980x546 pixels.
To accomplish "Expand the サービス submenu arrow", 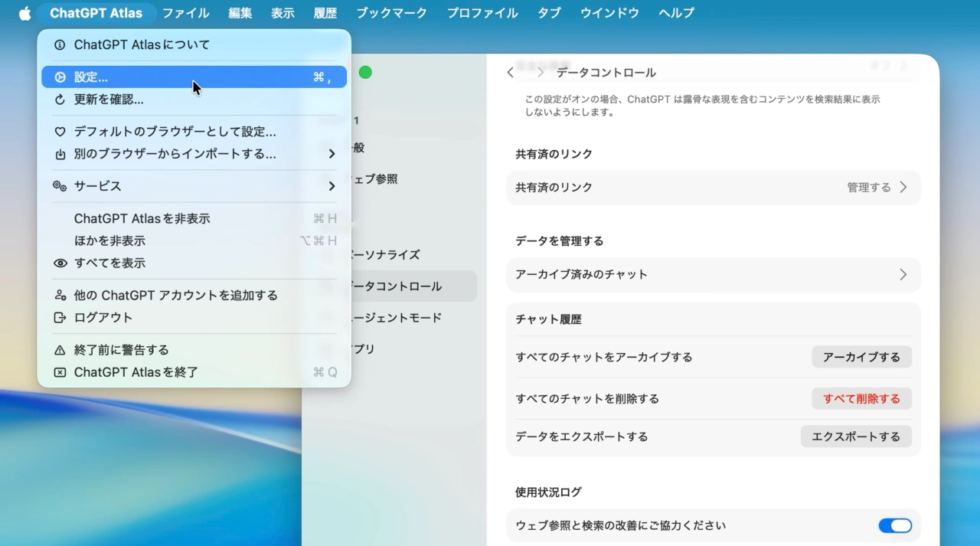I will point(332,186).
